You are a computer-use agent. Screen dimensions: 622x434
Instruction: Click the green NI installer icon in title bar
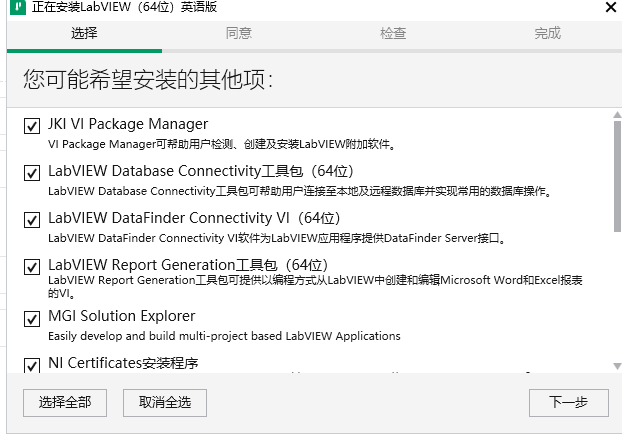(x=18, y=7)
